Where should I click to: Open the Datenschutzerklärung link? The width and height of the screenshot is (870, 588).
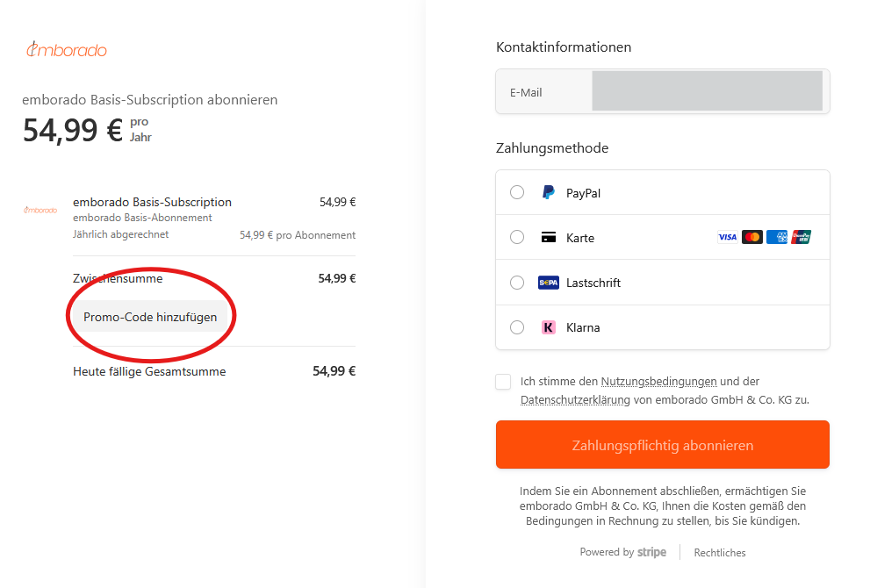point(575,400)
